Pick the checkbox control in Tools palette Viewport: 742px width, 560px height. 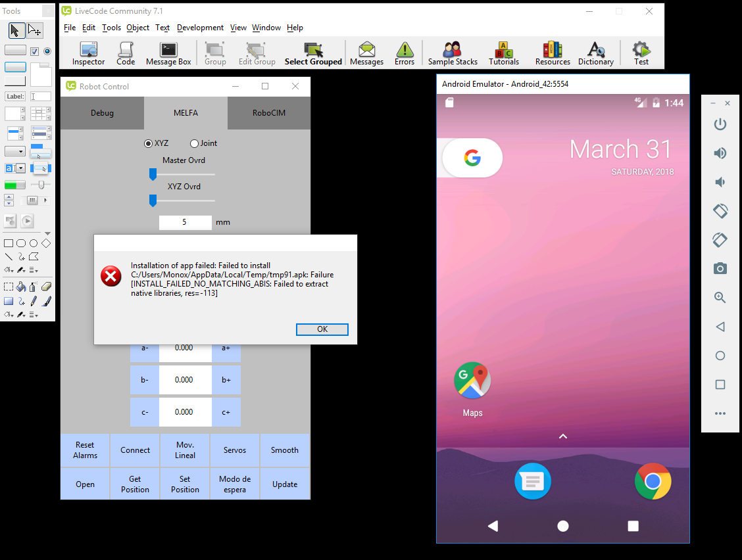pos(35,51)
